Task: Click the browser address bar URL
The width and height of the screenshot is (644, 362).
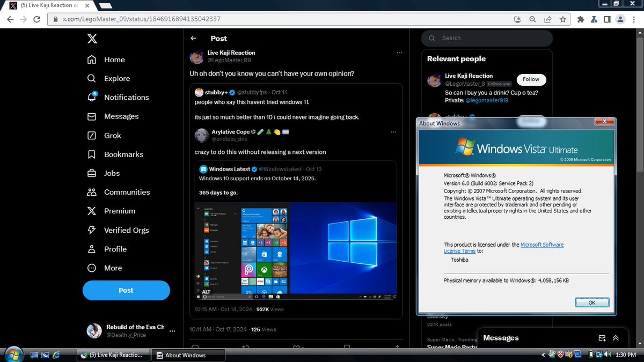Action: click(x=142, y=19)
